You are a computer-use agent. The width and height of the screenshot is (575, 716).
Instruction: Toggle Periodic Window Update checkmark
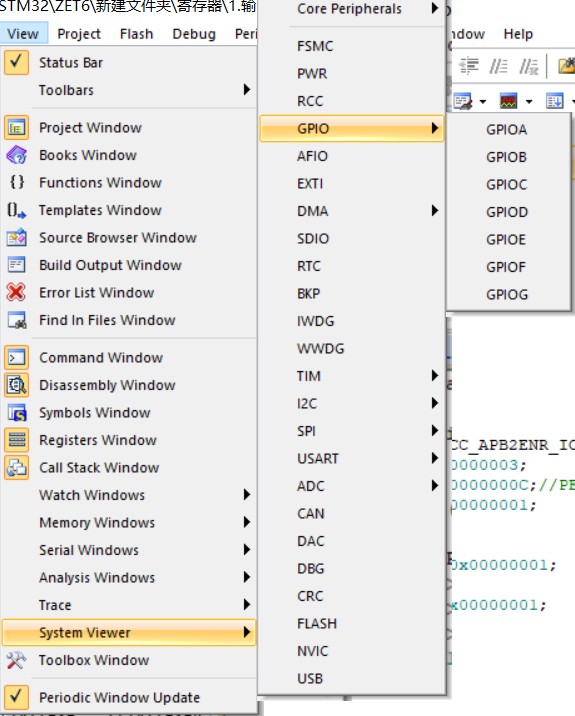16,697
